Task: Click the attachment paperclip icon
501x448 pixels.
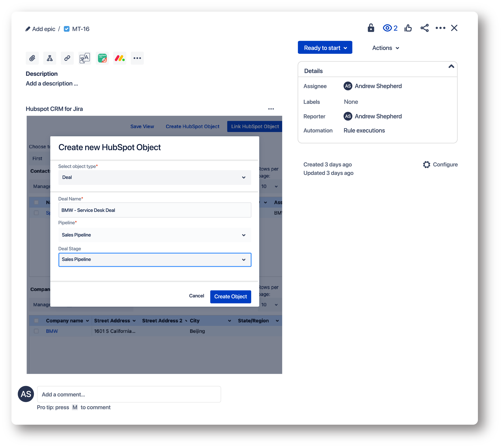Action: coord(32,58)
